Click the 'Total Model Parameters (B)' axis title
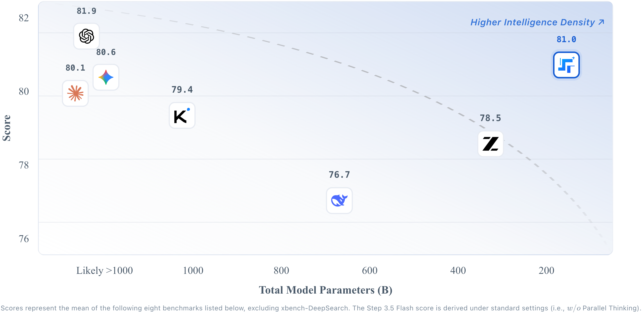 325,290
